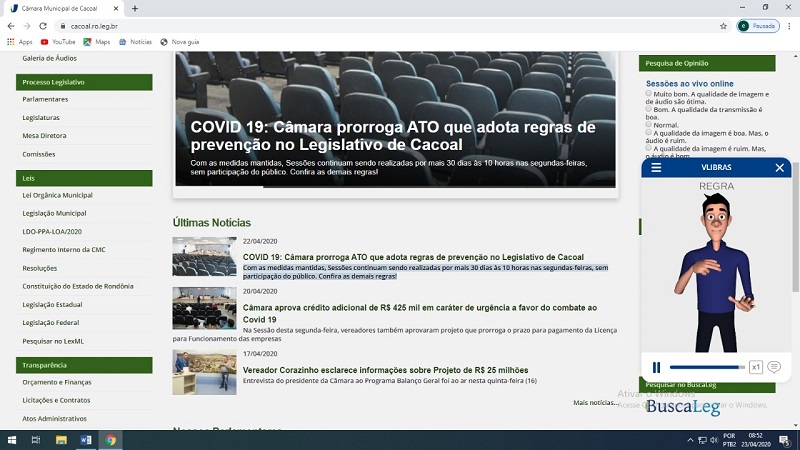The width and height of the screenshot is (800, 450).
Task: Open 20/04/2020 session news thumbnail
Action: (204, 308)
